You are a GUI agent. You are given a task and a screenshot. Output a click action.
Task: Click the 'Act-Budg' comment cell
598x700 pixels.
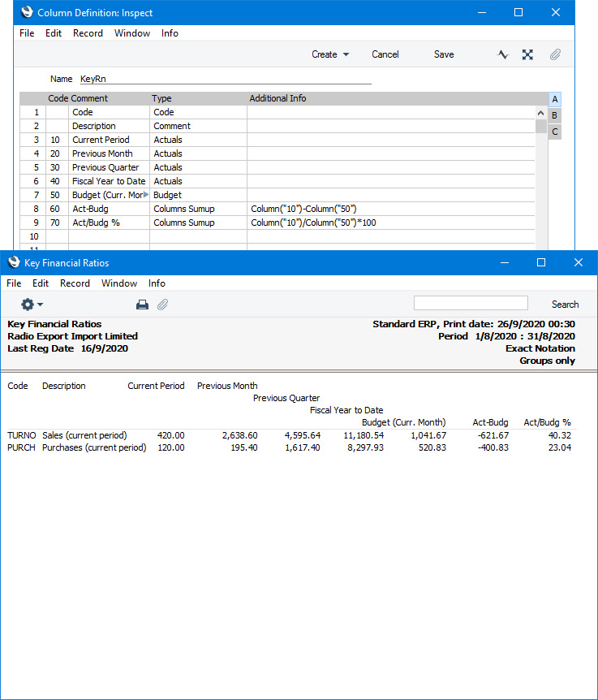coord(109,209)
